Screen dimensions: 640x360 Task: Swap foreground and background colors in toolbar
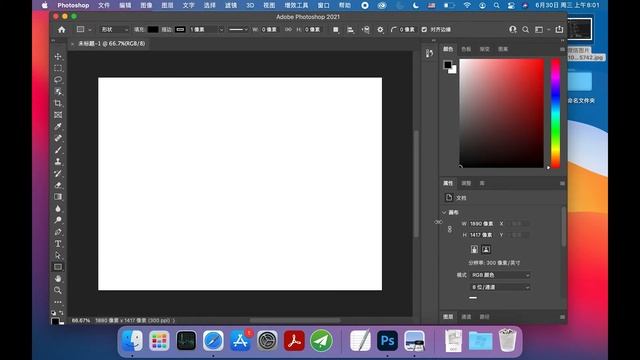click(x=61, y=313)
